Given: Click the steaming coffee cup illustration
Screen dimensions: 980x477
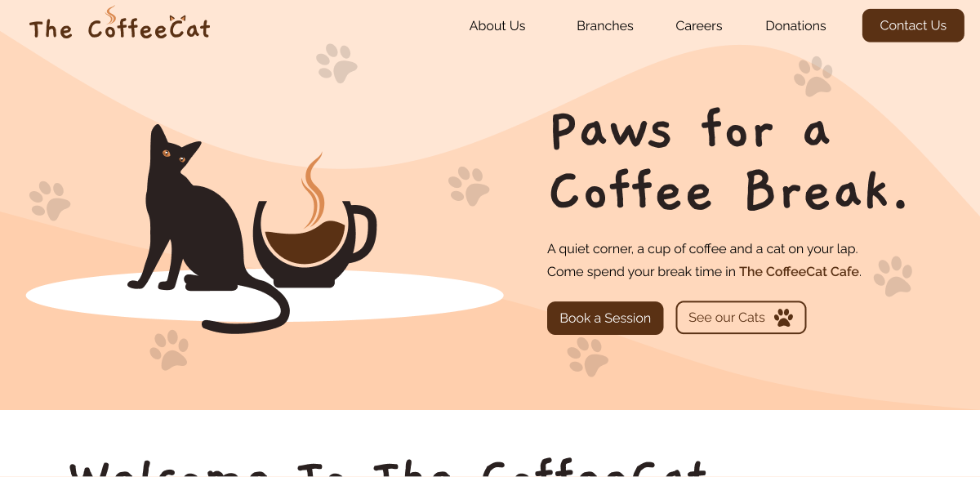Looking at the screenshot, I should coord(314,225).
